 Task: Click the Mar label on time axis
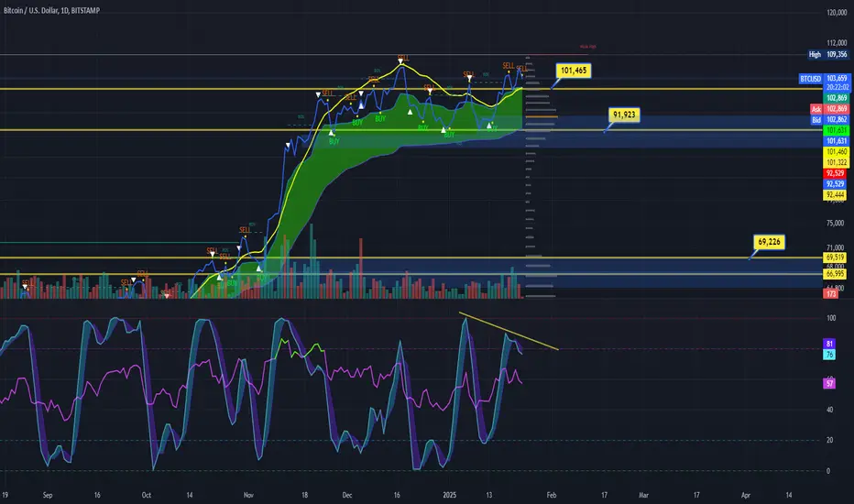pos(643,495)
